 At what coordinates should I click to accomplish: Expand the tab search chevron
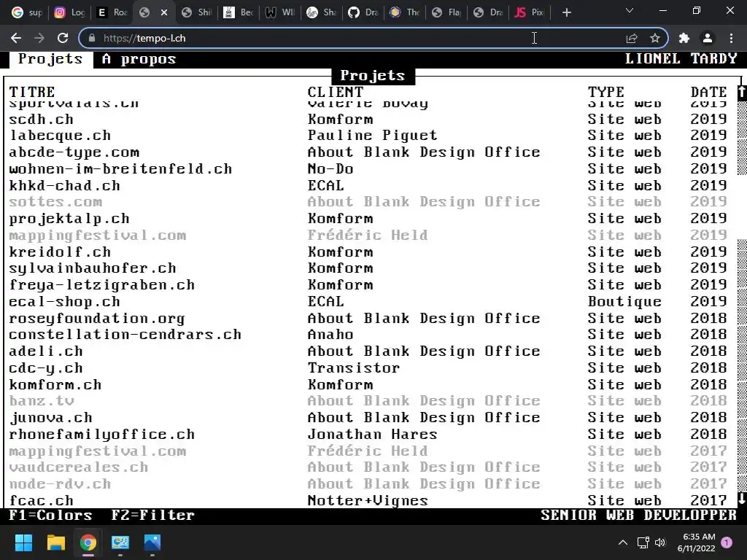coord(630,10)
